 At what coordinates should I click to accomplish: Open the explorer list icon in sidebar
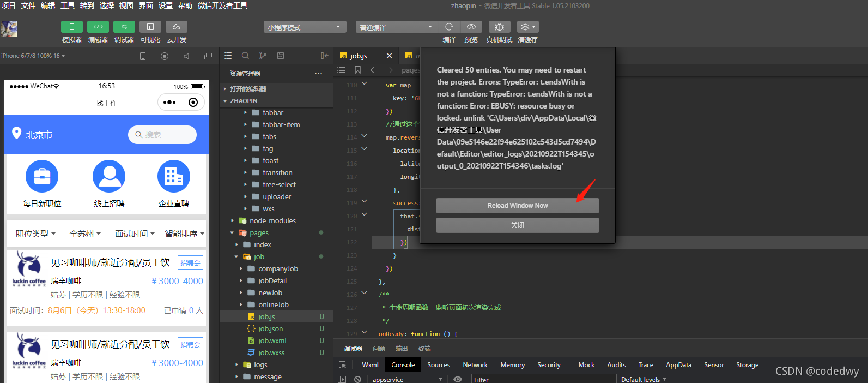pyautogui.click(x=228, y=56)
